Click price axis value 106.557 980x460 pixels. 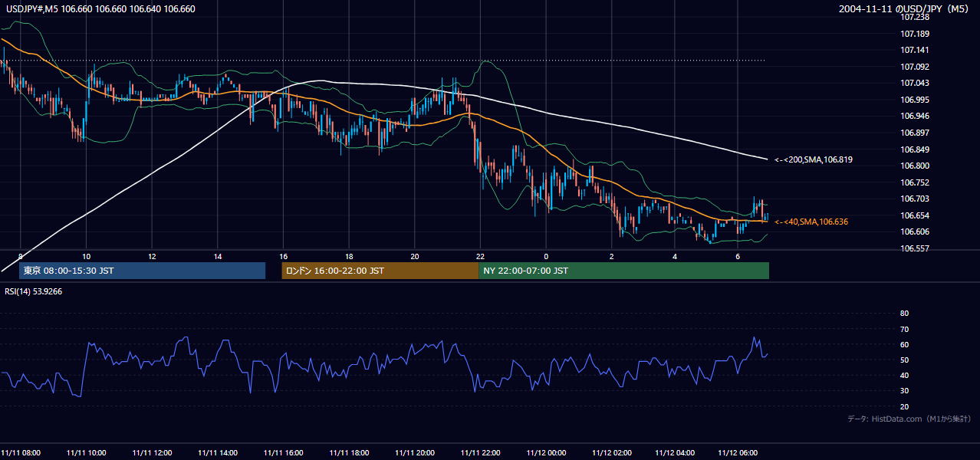point(914,248)
